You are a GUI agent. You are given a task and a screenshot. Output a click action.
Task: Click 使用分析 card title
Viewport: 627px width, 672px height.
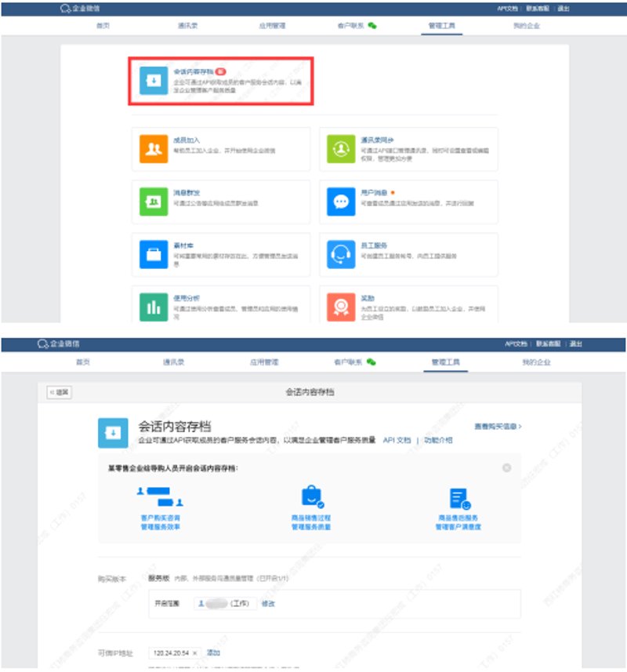point(187,298)
